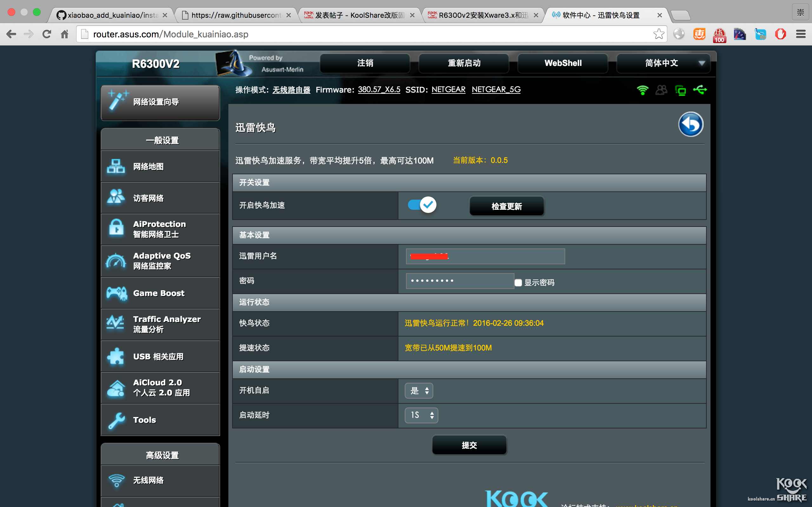Click the blue back arrow icon

691,125
